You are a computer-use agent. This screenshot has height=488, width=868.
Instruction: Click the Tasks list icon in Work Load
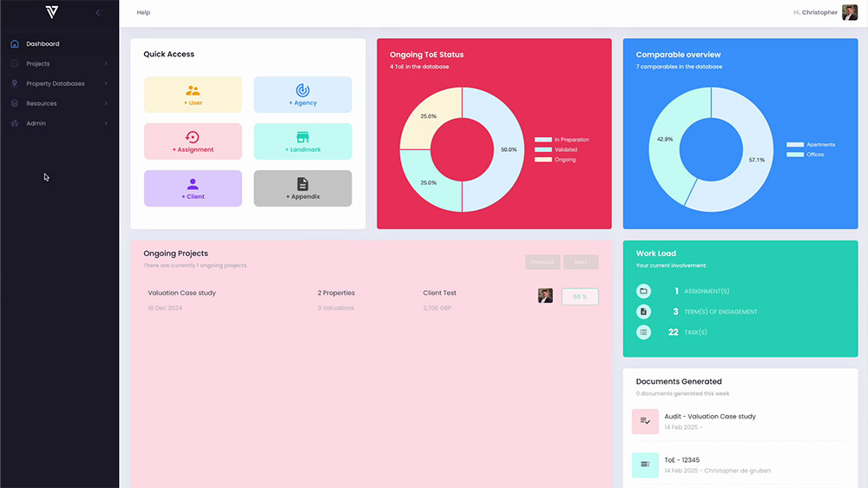click(643, 333)
